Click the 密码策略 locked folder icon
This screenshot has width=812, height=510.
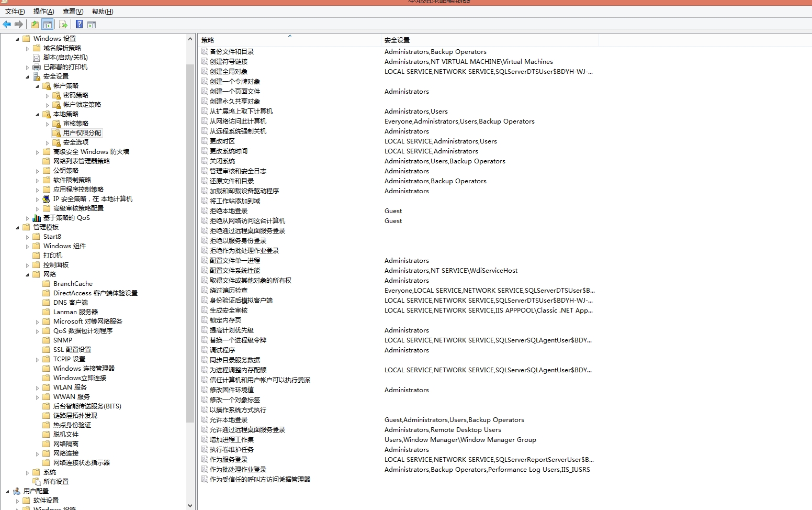click(x=57, y=95)
